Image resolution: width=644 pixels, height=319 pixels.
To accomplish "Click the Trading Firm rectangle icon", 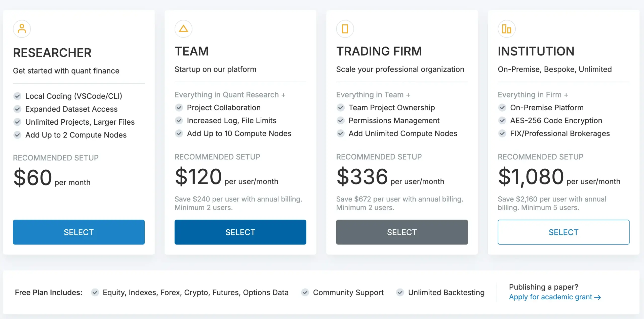I will click(345, 29).
